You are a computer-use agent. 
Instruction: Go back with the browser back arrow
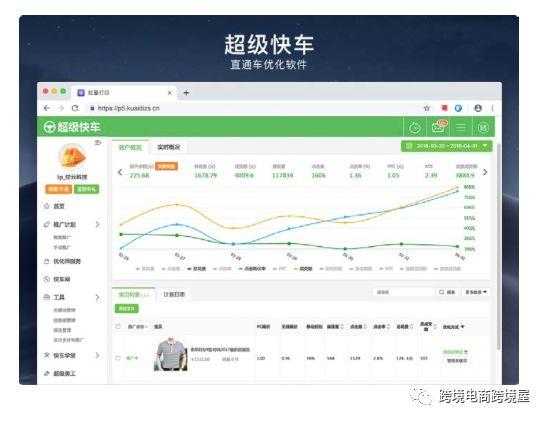[x=47, y=108]
